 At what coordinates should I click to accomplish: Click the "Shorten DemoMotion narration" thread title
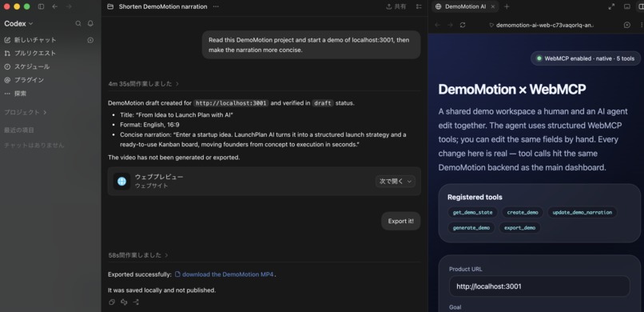click(163, 6)
